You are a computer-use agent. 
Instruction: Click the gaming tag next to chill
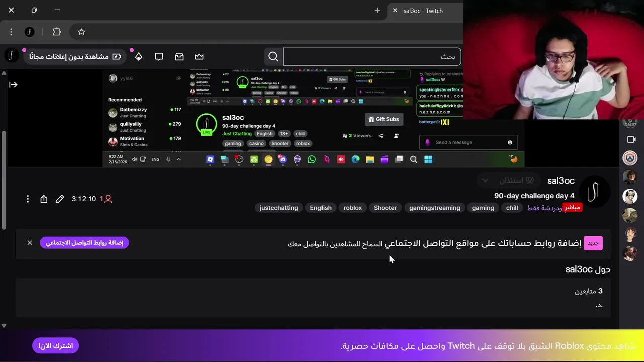pos(483,208)
